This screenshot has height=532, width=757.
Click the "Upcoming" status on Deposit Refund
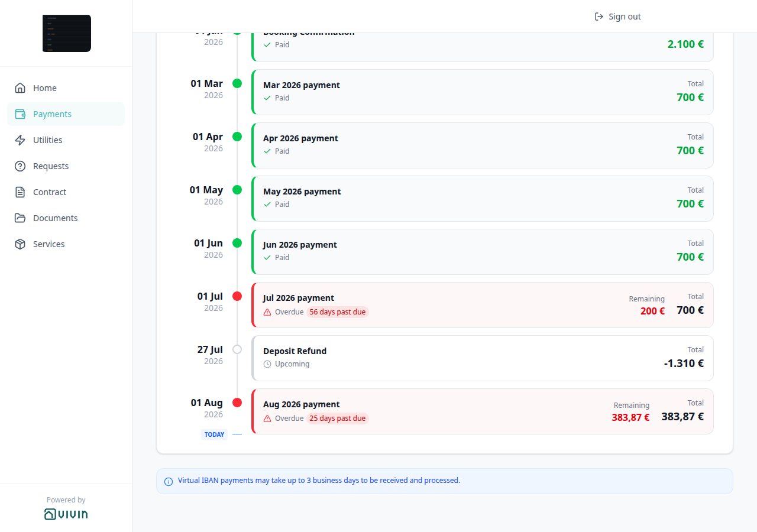tap(292, 364)
